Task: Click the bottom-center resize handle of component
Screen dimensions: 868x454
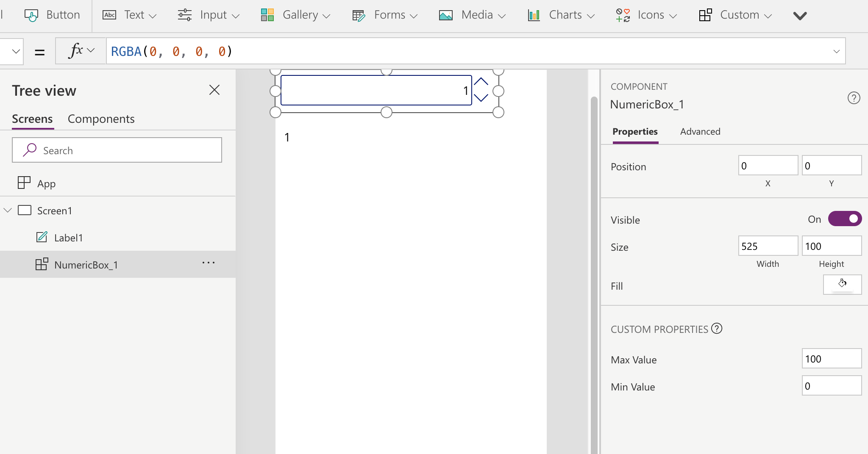Action: (x=387, y=112)
